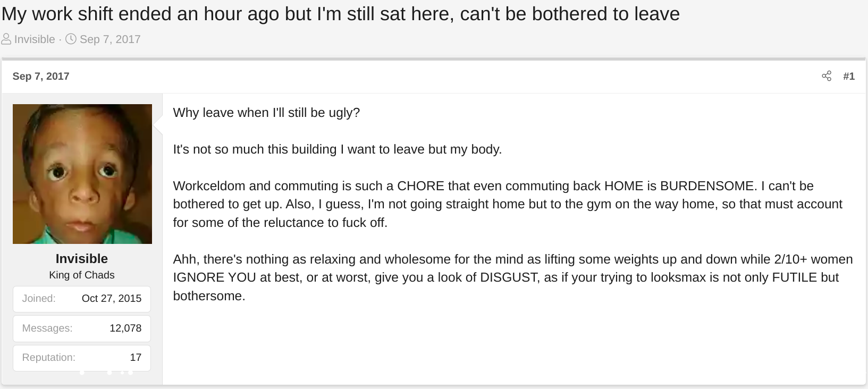868x389 pixels.
Task: Click the Sep 7, 2017 date beside the clock
Action: pyautogui.click(x=110, y=39)
